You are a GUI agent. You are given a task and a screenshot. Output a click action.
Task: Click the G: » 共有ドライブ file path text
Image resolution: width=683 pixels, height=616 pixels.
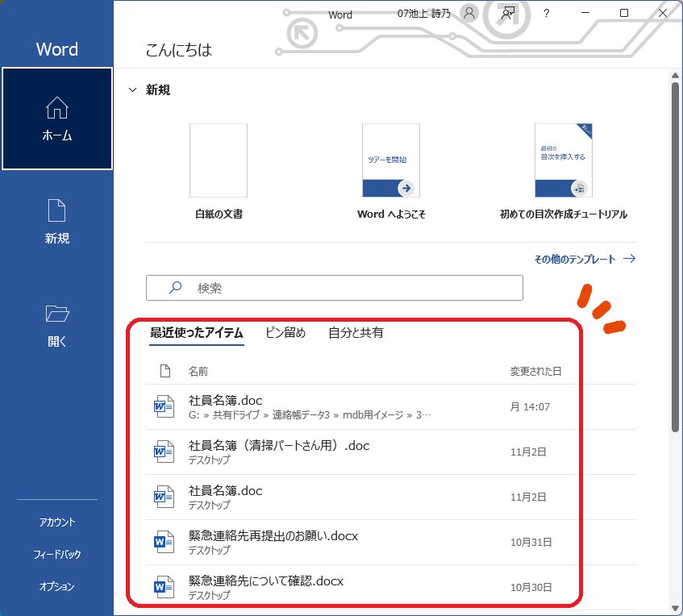click(x=310, y=415)
